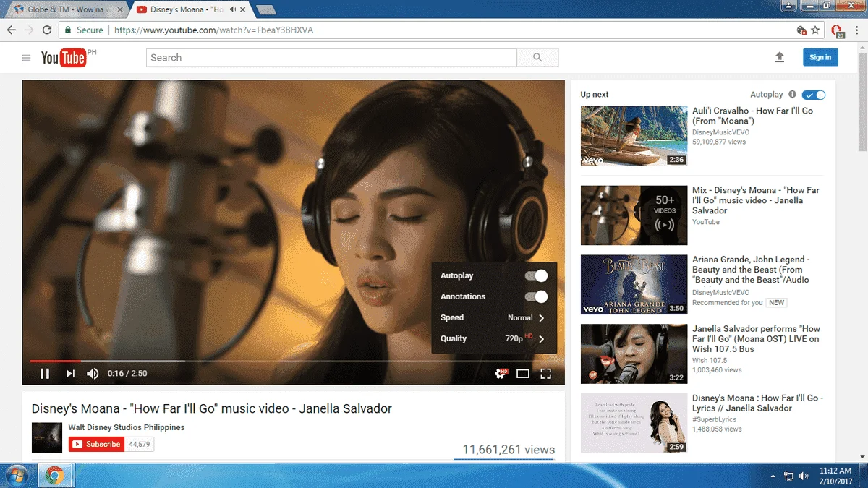The height and width of the screenshot is (488, 868).
Task: Open the Walt Disney Studios Philippines channel link
Action: pos(127,427)
